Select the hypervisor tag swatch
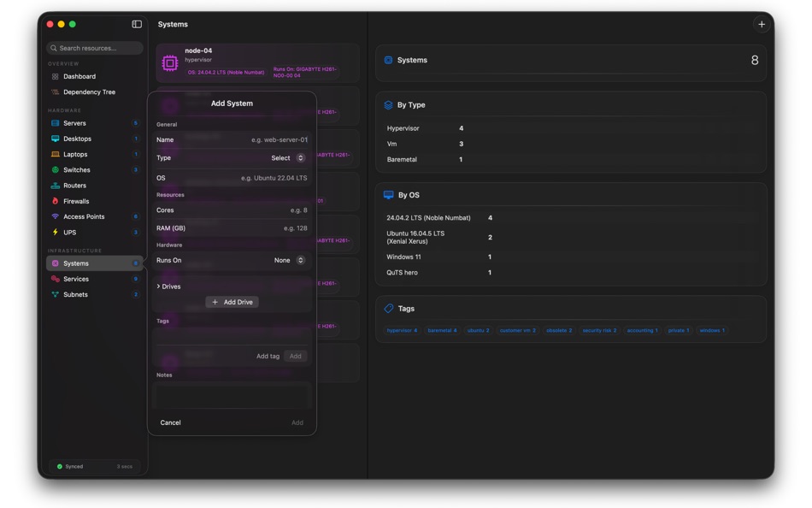 [401, 328]
